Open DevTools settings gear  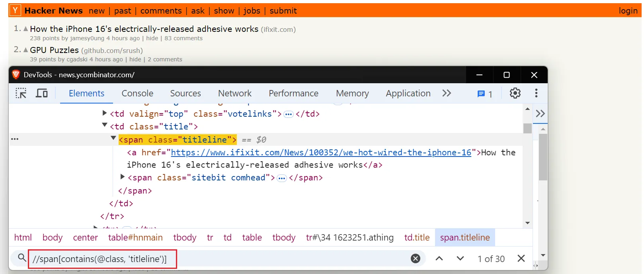click(x=515, y=93)
